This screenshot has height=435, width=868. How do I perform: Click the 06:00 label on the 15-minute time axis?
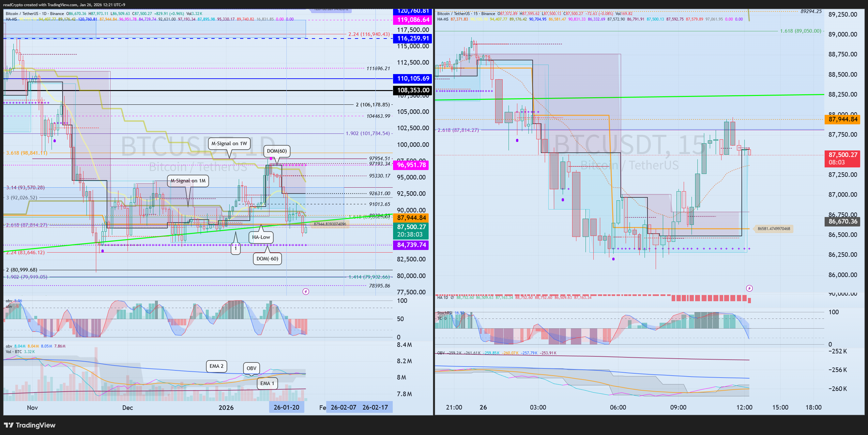[618, 407]
